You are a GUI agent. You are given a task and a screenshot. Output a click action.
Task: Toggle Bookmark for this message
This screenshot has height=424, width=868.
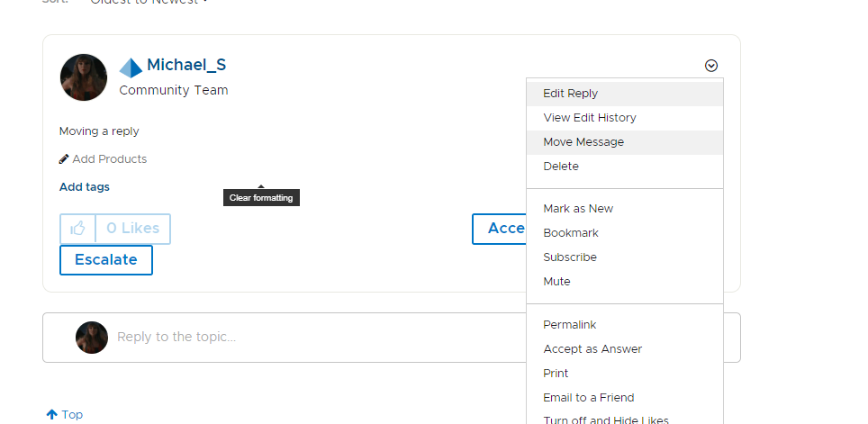(x=571, y=233)
